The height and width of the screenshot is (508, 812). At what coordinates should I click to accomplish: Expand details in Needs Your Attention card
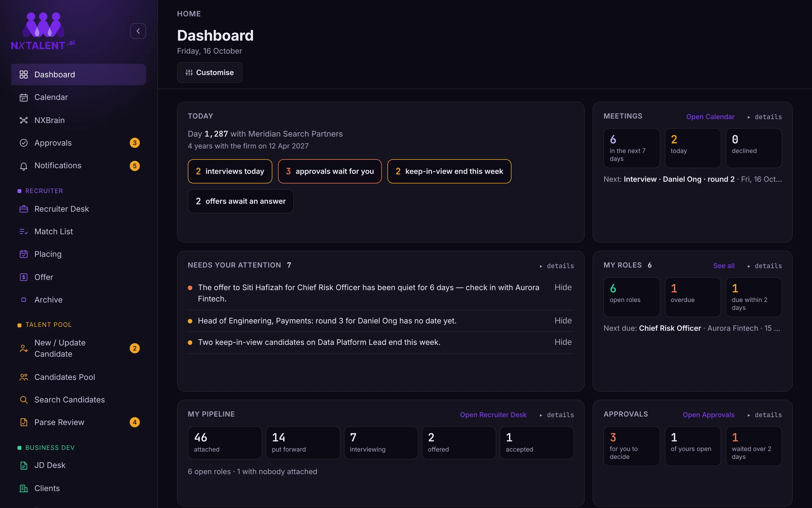(557, 266)
